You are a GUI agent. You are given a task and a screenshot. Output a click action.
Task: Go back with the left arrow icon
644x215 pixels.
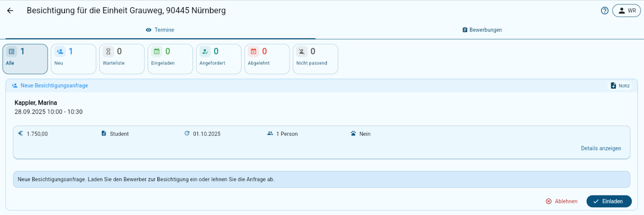[x=10, y=11]
